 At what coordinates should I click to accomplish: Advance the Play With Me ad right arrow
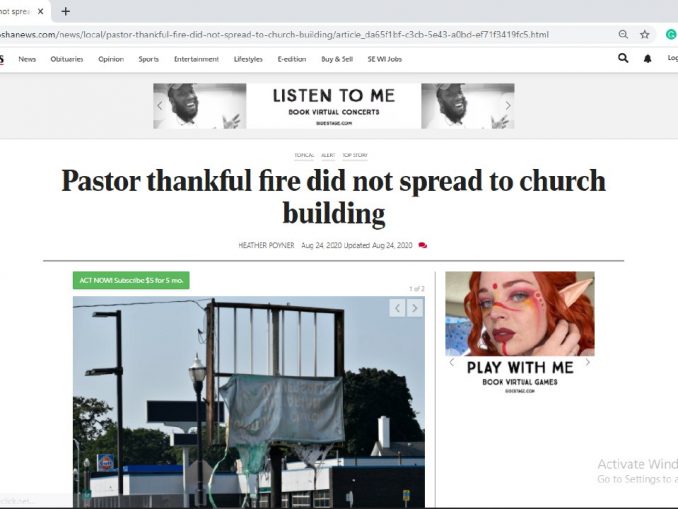click(x=588, y=362)
